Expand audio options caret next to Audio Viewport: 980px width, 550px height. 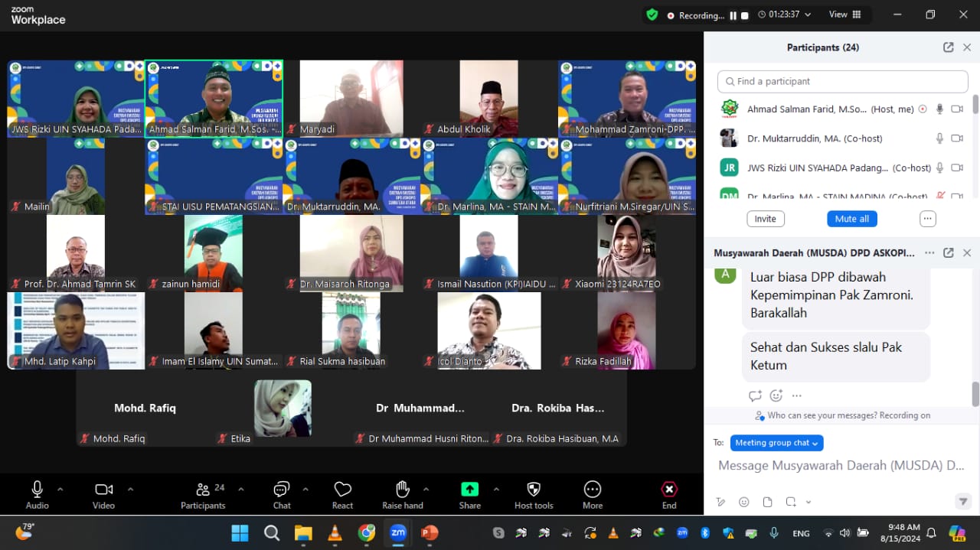[x=60, y=490]
